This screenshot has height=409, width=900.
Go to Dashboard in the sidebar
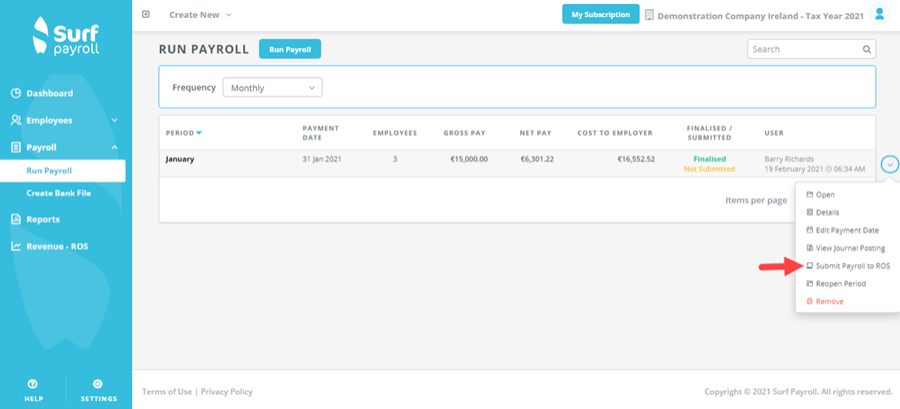[x=49, y=93]
